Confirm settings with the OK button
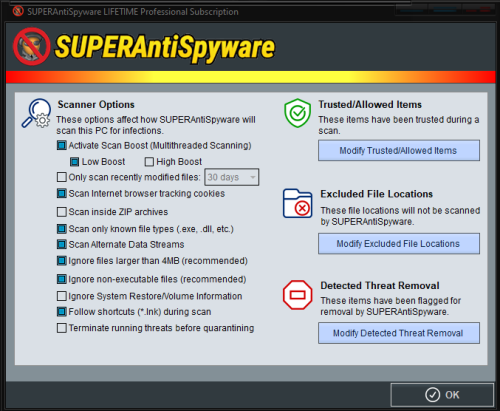The width and height of the screenshot is (500, 411). click(x=442, y=395)
